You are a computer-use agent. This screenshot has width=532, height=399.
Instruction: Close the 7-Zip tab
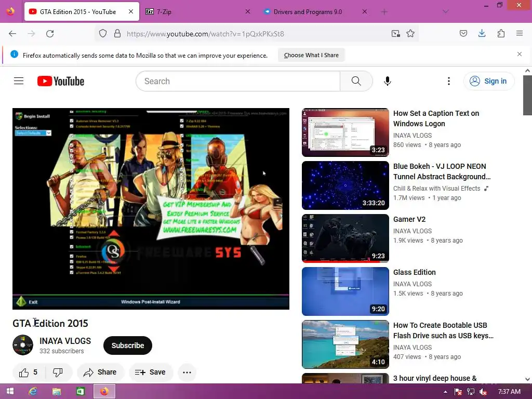pos(248,11)
